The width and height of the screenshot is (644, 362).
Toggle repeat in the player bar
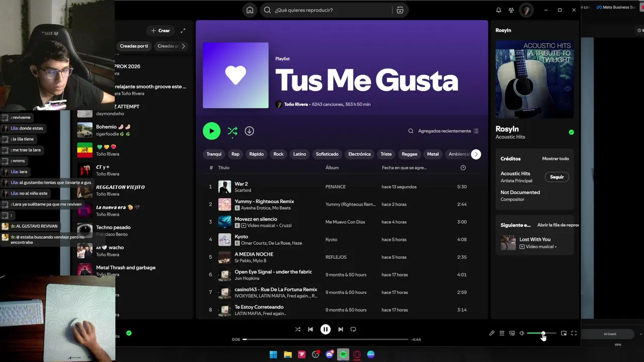pos(353,329)
